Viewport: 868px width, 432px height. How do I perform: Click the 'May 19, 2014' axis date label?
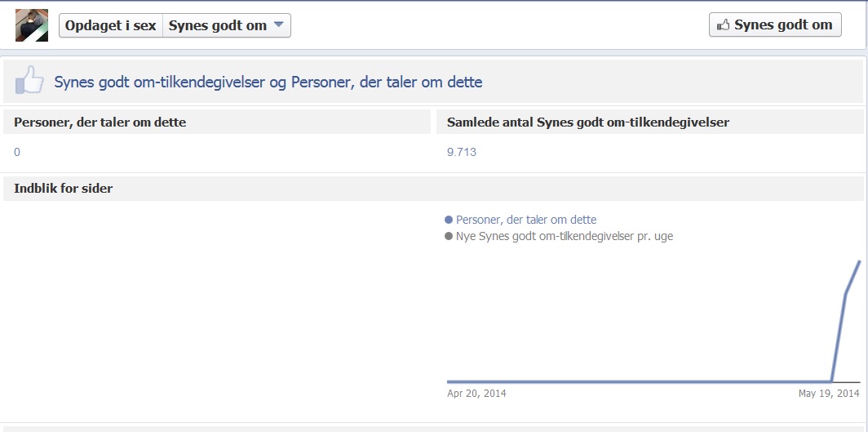[x=829, y=394]
